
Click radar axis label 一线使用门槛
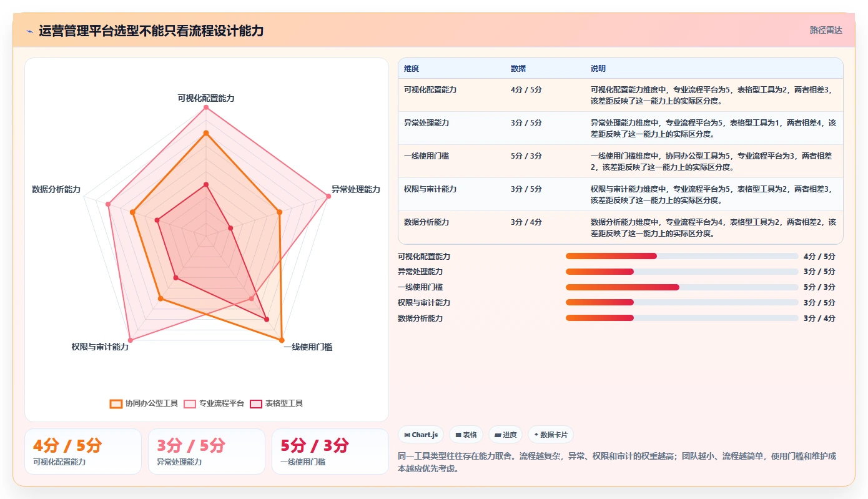(308, 347)
